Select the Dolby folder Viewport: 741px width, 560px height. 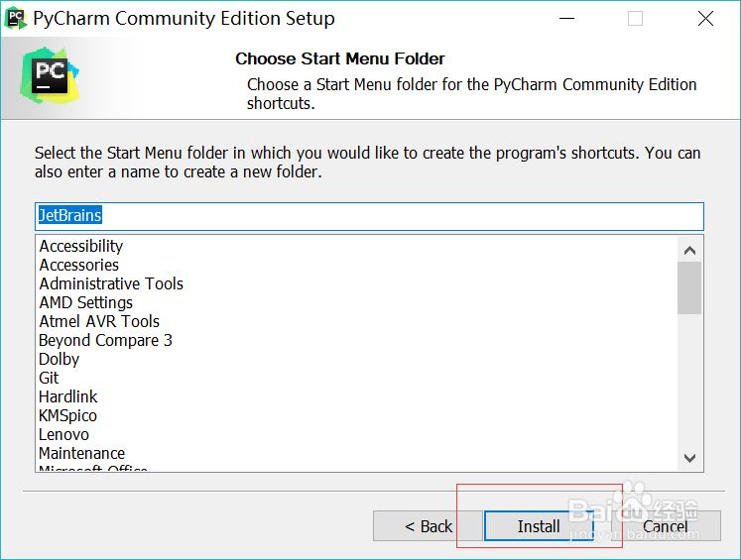click(x=60, y=359)
